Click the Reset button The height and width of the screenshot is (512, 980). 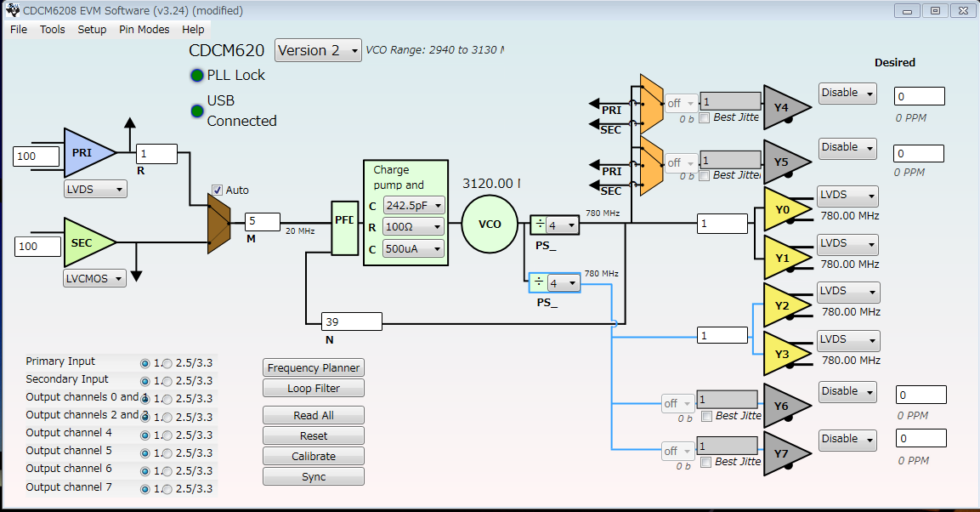point(314,435)
